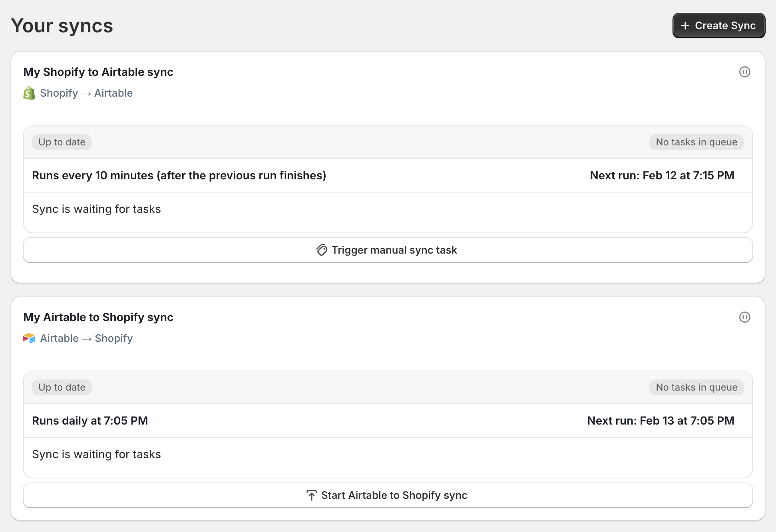Screen dimensions: 776x532
Task: Click No tasks in queue badge in second sync
Action: click(696, 387)
